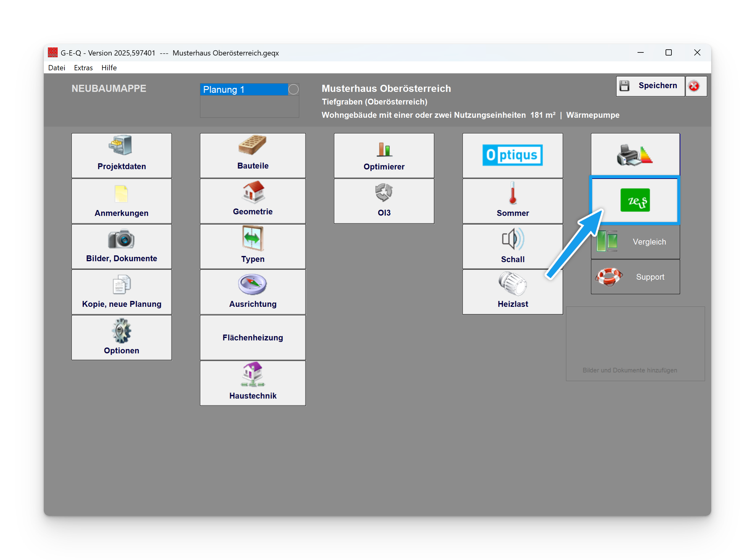Open the Optiqus logo tile
Viewport: 755px width, 560px height.
tap(512, 155)
